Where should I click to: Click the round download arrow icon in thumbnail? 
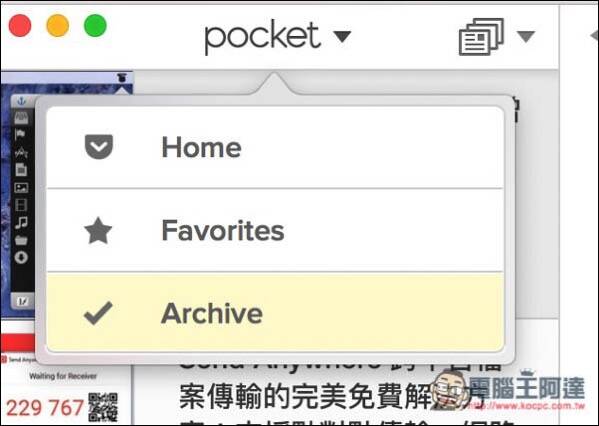21,257
